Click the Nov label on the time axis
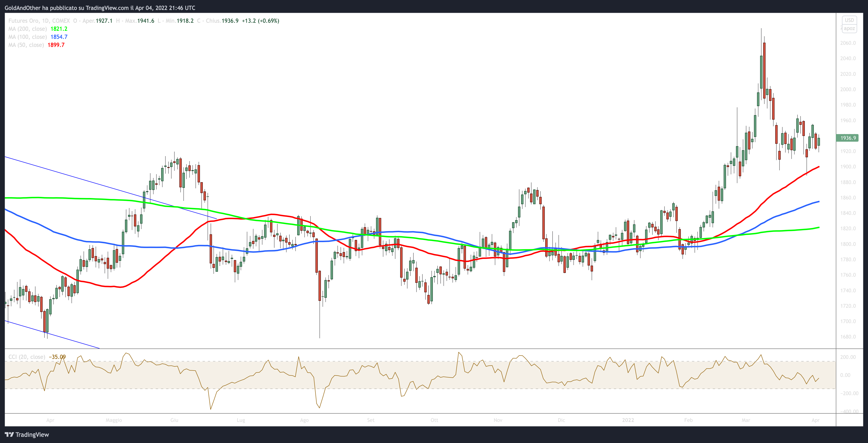Screen dimensions: 868x443 (x=498, y=420)
